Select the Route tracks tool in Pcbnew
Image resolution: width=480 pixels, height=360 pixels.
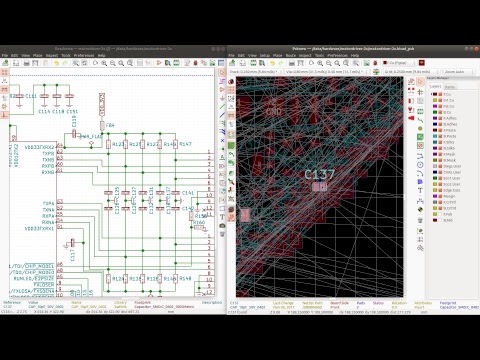(x=420, y=119)
